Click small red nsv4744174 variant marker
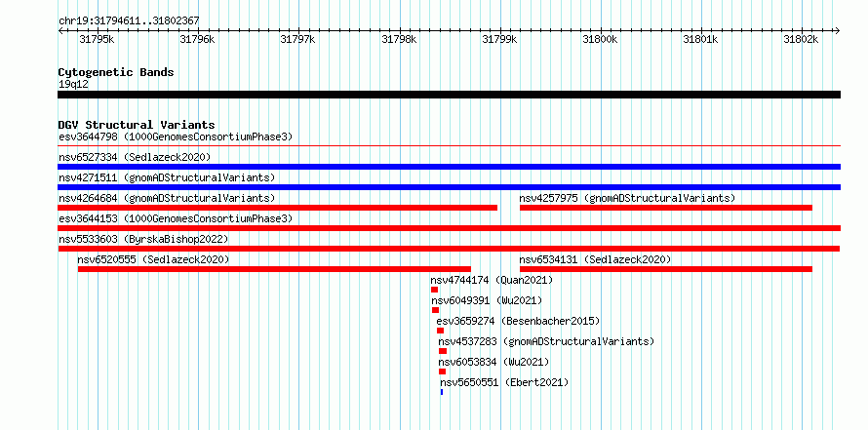The image size is (868, 430). coord(435,290)
